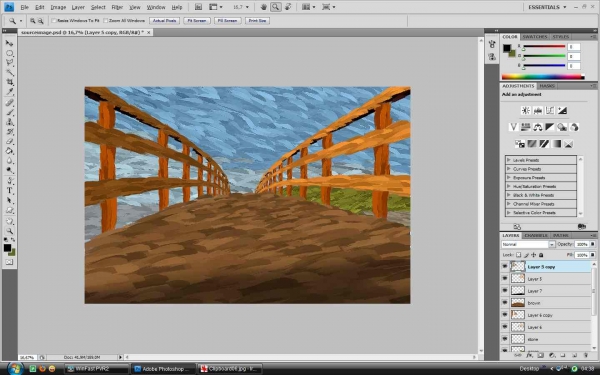This screenshot has height=375, width=600.
Task: Select the Hand tool in toolbox
Action: tap(10, 221)
